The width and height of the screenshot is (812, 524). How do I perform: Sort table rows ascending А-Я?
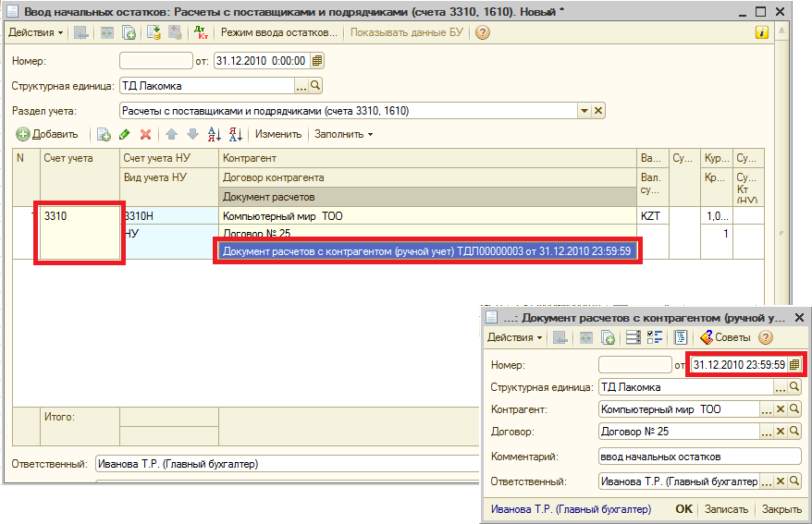click(215, 134)
